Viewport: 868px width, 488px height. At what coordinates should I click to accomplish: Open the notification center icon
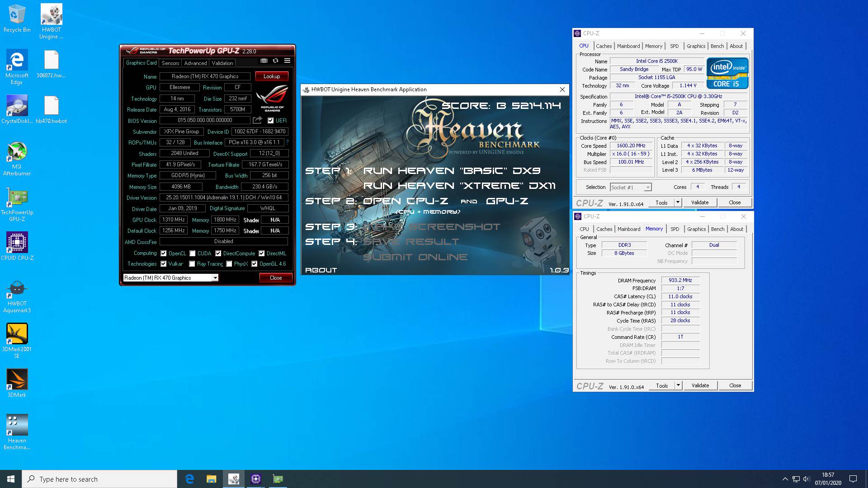[x=853, y=479]
